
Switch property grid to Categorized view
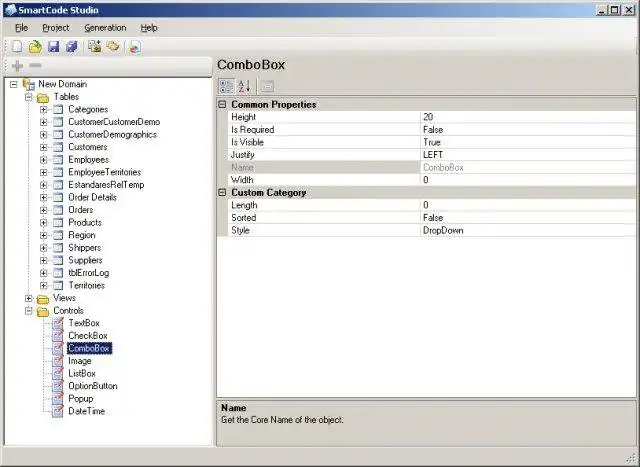pyautogui.click(x=226, y=86)
